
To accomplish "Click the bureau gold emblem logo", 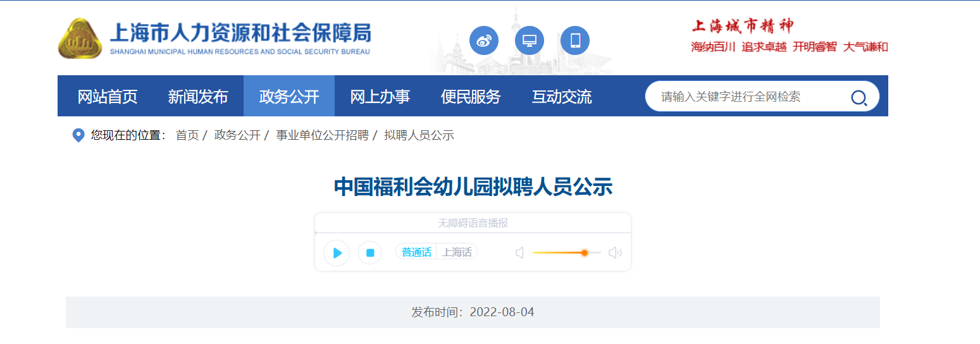I will tap(80, 39).
